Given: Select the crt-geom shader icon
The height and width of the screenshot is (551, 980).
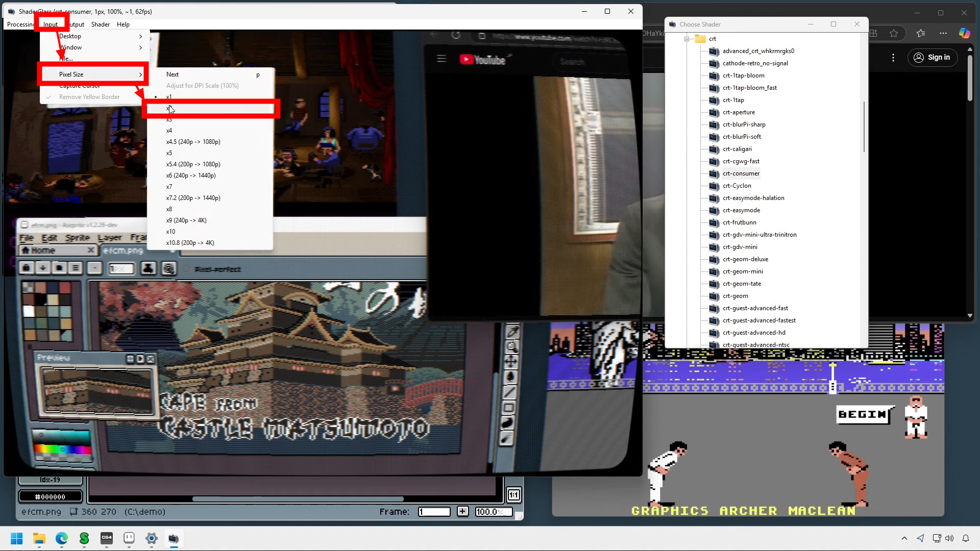Looking at the screenshot, I should (x=714, y=296).
